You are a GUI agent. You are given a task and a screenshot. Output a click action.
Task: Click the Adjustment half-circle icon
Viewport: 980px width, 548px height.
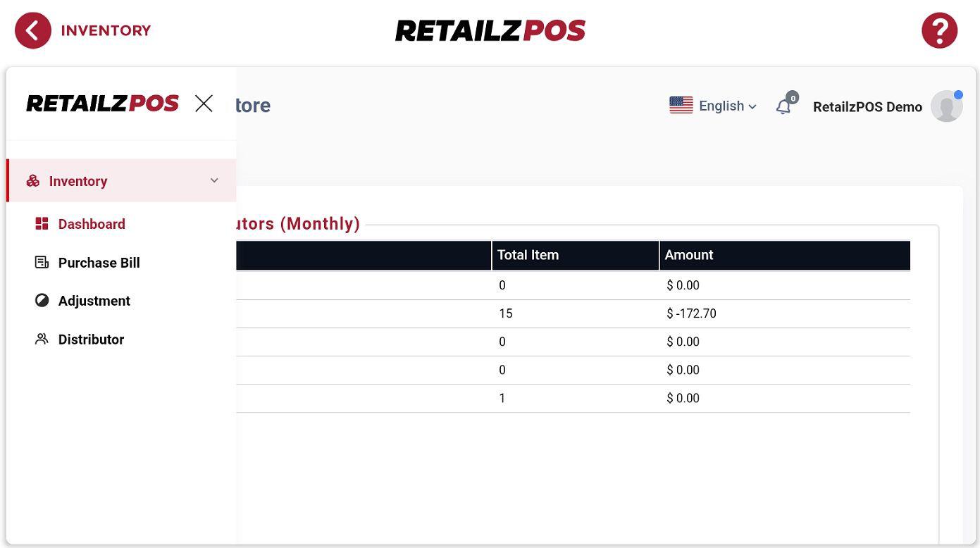coord(42,301)
